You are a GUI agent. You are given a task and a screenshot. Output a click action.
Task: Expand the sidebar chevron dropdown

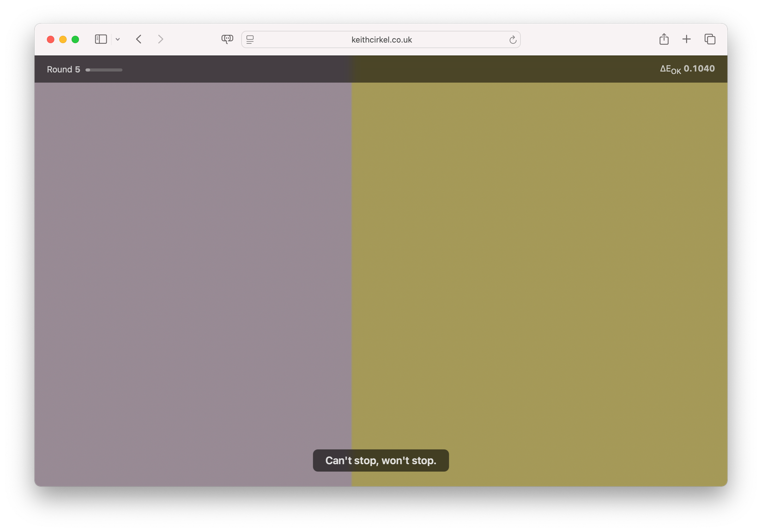pyautogui.click(x=118, y=39)
